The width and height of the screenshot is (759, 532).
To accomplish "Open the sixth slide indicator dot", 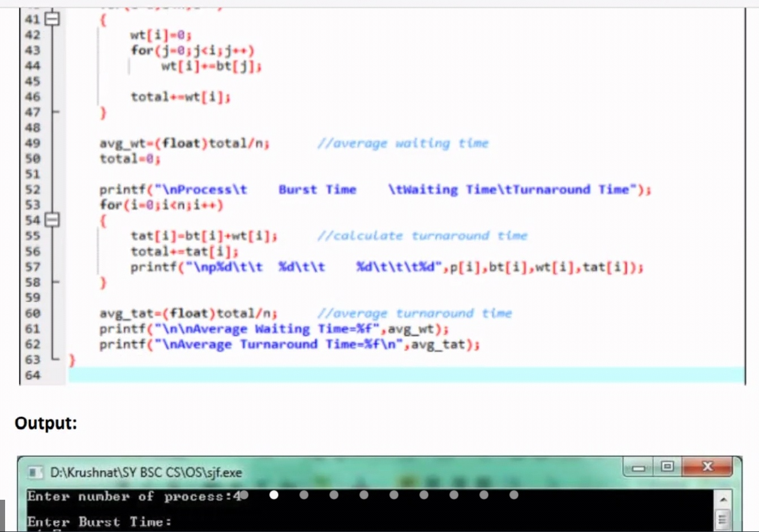I will point(394,495).
